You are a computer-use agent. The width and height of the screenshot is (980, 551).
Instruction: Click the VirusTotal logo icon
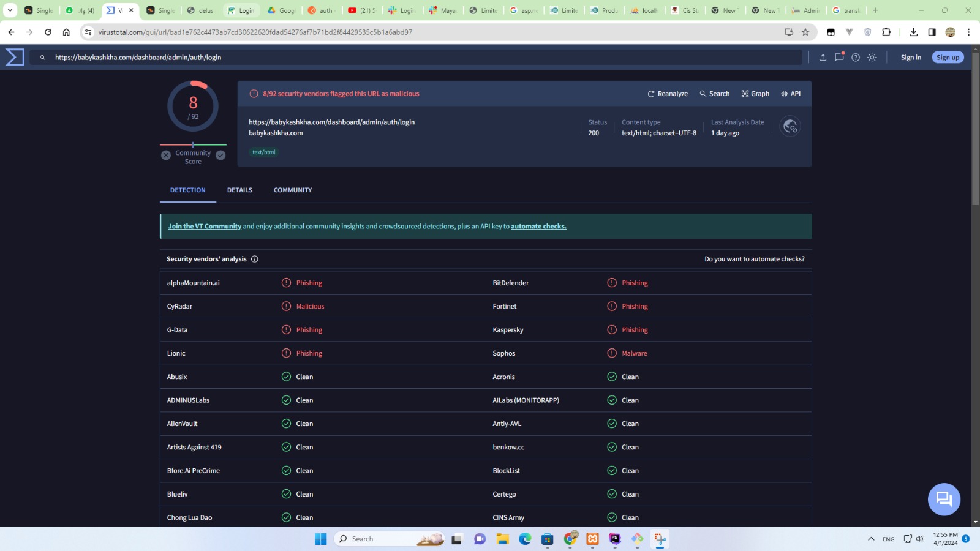15,57
